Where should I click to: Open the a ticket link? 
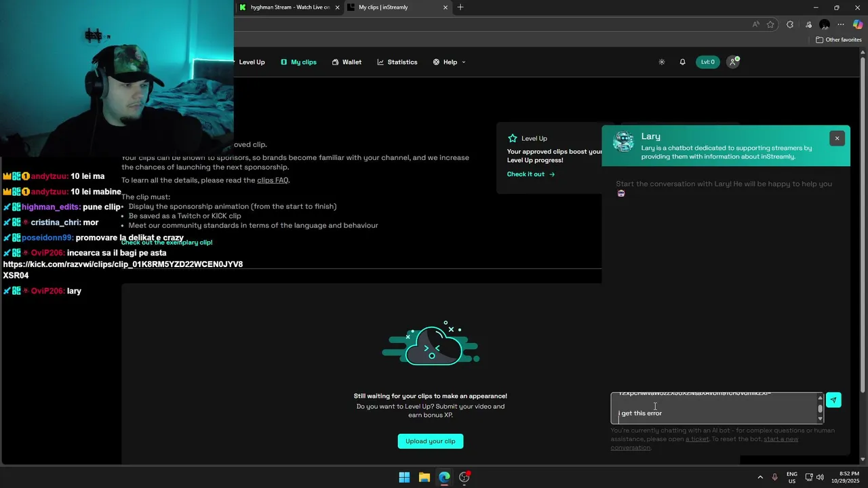click(x=697, y=439)
